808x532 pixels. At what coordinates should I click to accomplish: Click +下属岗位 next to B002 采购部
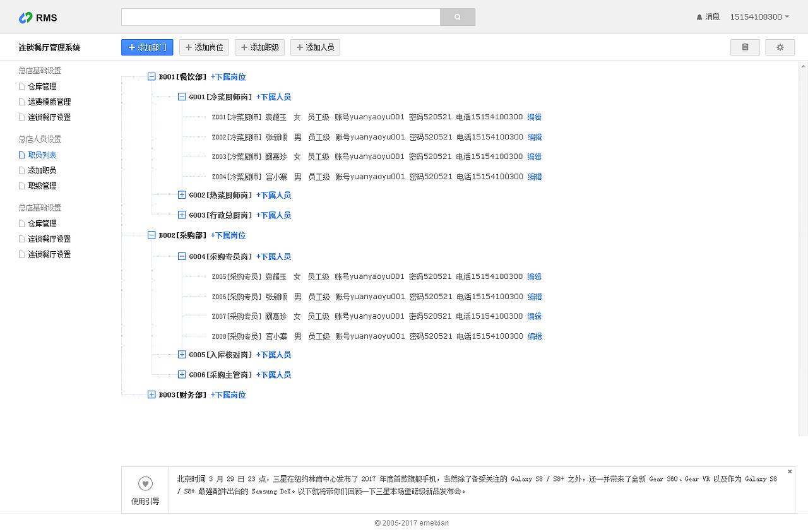pos(228,235)
